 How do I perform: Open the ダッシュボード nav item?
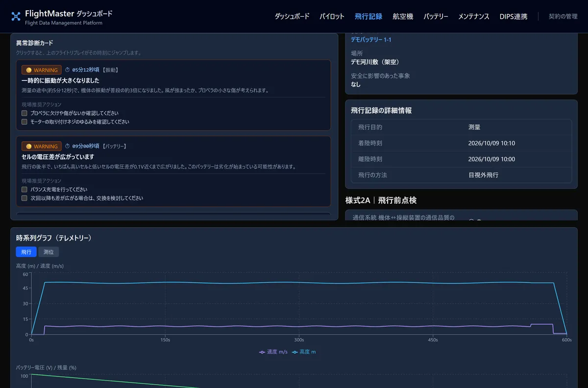pyautogui.click(x=292, y=16)
